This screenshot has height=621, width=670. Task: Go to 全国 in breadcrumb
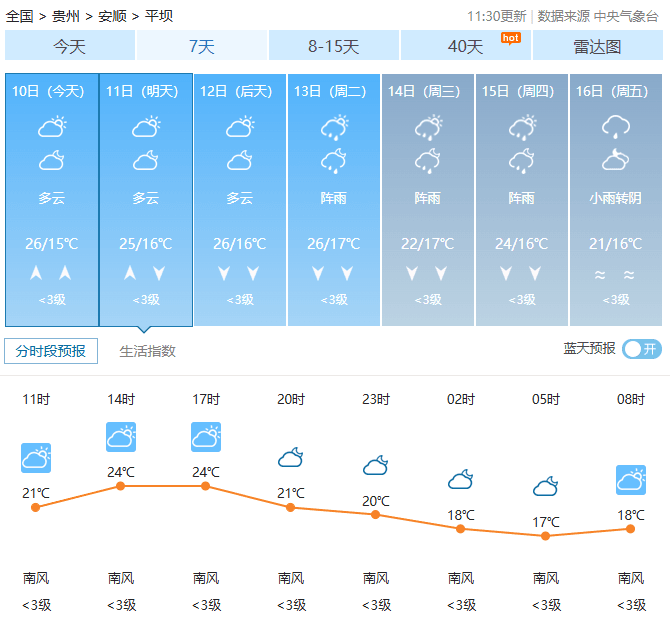pos(19,16)
